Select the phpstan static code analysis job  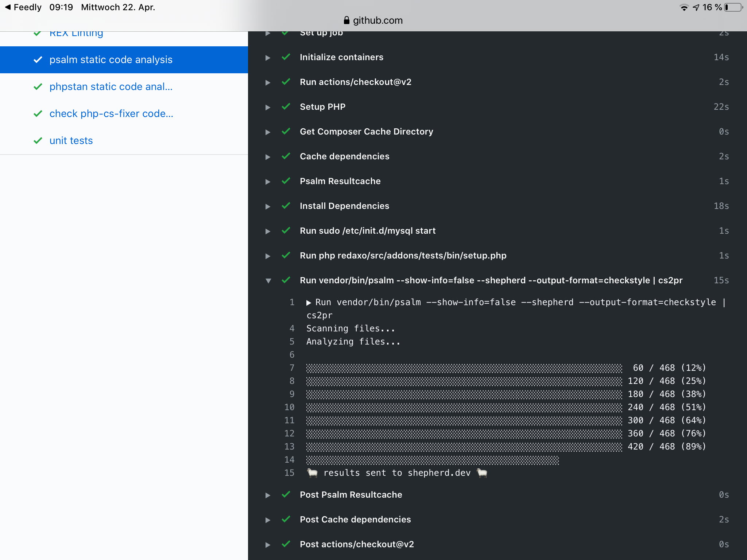(x=111, y=87)
